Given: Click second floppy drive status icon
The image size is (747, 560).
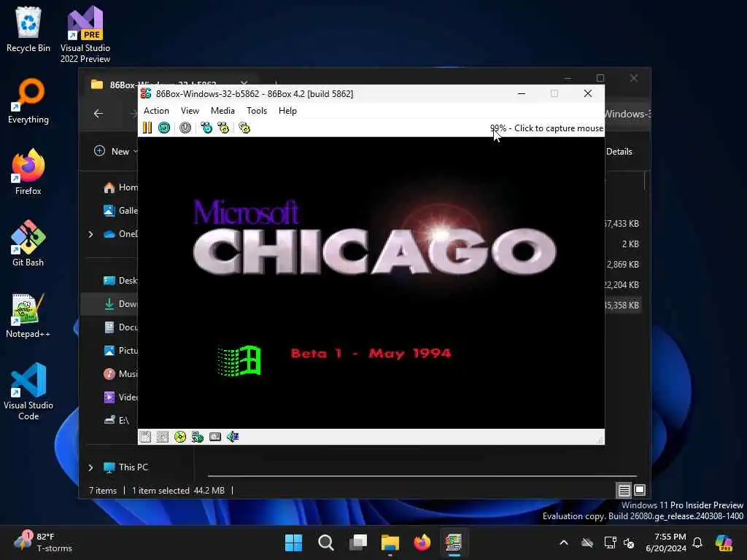Looking at the screenshot, I should 163,437.
